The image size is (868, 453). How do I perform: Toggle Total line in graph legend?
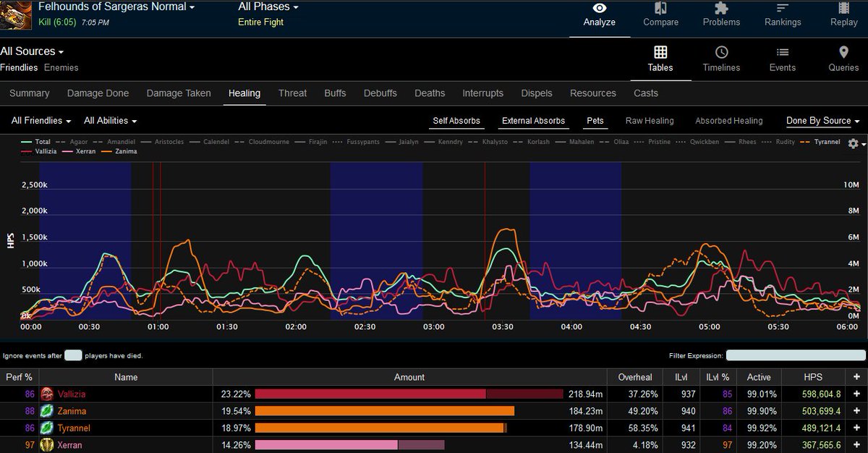pos(36,142)
